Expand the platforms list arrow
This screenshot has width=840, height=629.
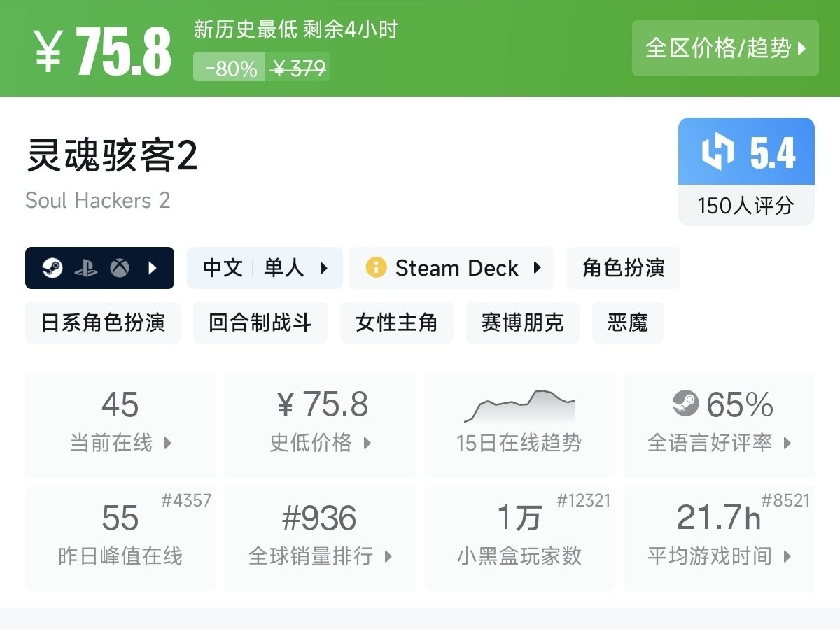coord(153,268)
